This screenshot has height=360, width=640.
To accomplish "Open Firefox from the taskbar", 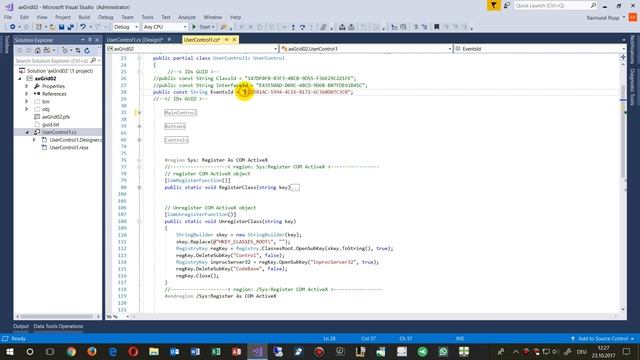I will pyautogui.click(x=92, y=351).
